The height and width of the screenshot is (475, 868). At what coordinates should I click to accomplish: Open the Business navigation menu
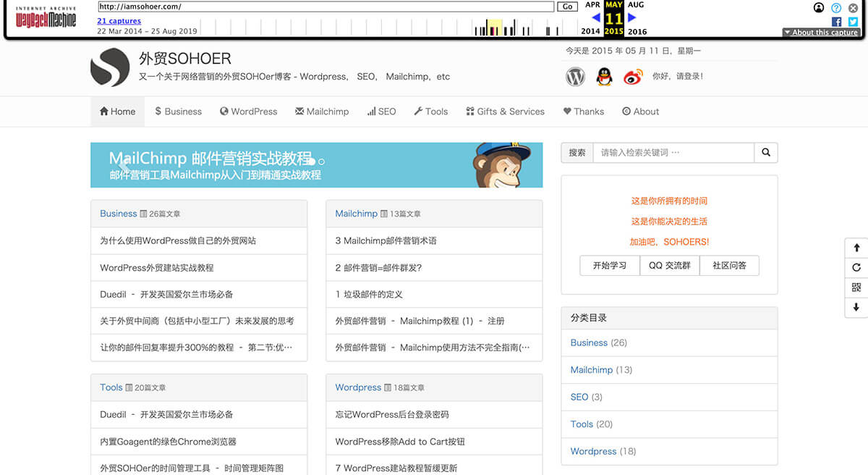(178, 112)
